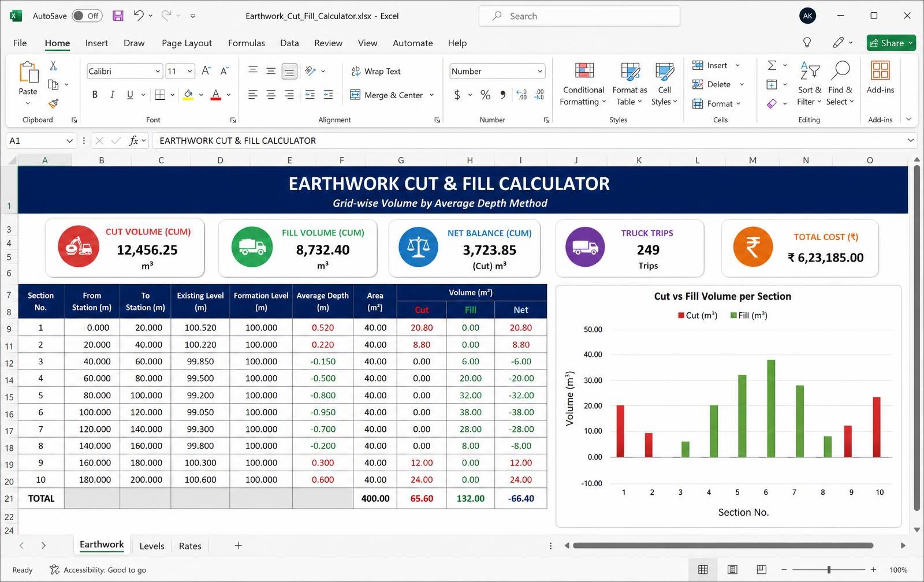
Task: Click the Paste clipboard icon
Action: coord(28,72)
